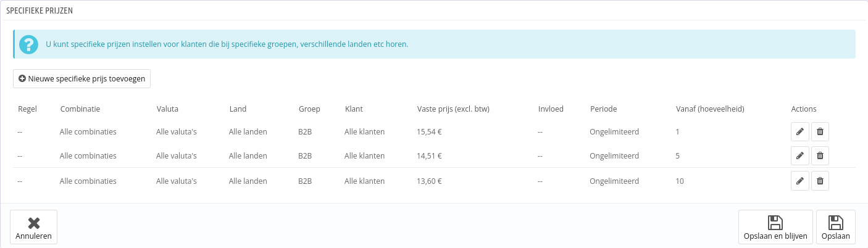Screen dimensions: 868x248
Task: Click Alle landen in the 13,60 € row
Action: [x=248, y=181]
